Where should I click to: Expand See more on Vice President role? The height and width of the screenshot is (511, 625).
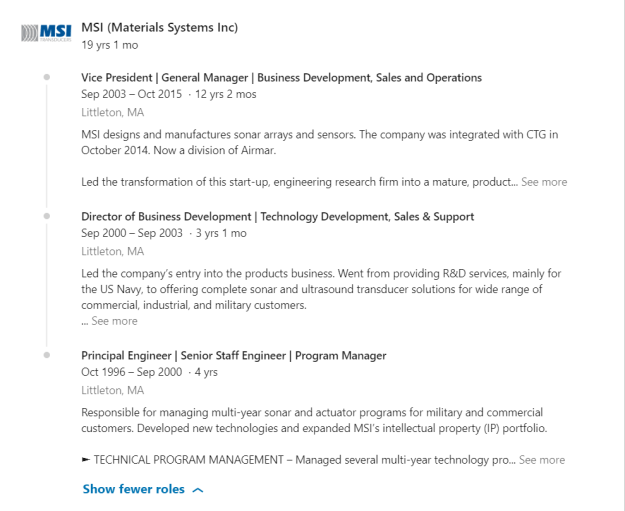tap(543, 182)
